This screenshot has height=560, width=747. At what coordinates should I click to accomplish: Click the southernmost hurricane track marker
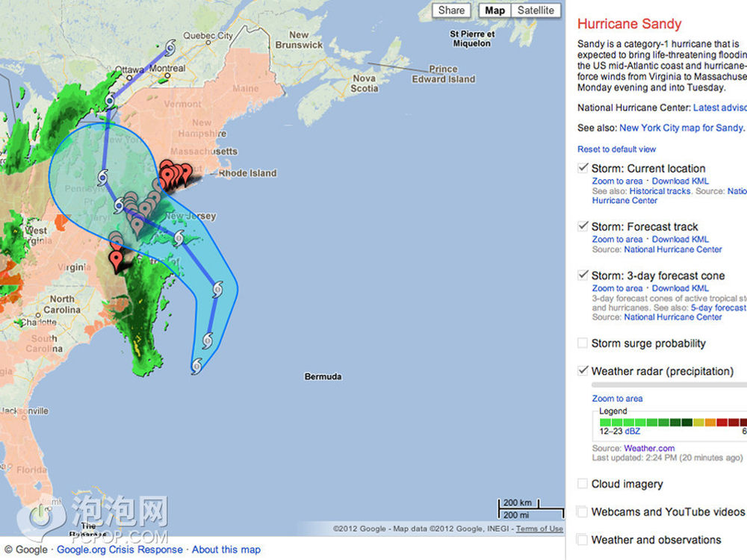tap(196, 366)
